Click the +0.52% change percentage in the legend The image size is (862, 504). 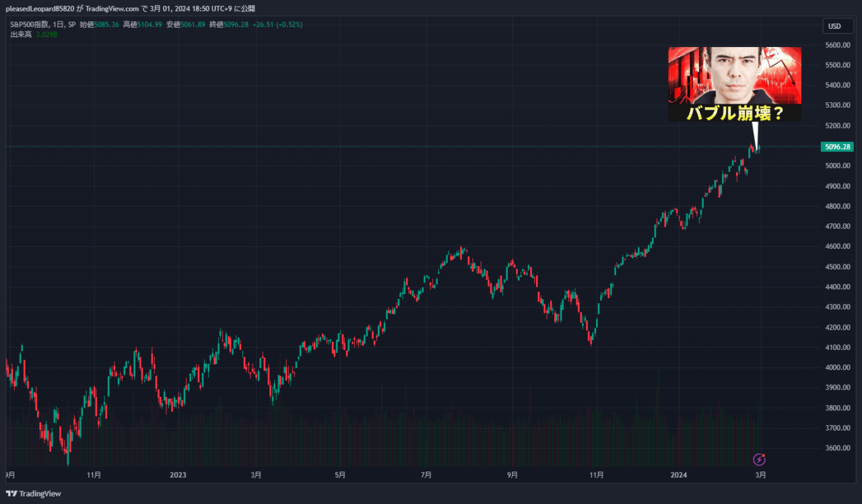pyautogui.click(x=290, y=24)
